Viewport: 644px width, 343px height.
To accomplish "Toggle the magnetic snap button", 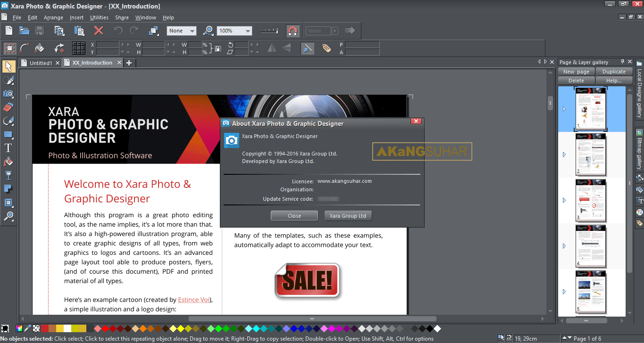I will (x=293, y=31).
